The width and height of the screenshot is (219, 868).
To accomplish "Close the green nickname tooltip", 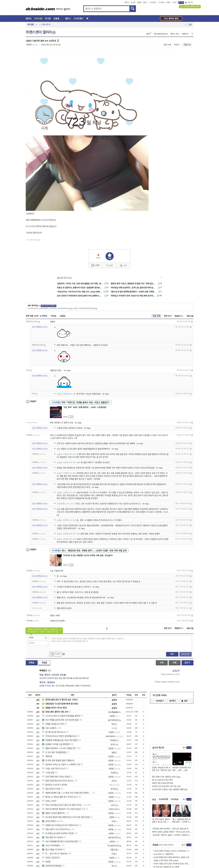I will coord(61,629).
